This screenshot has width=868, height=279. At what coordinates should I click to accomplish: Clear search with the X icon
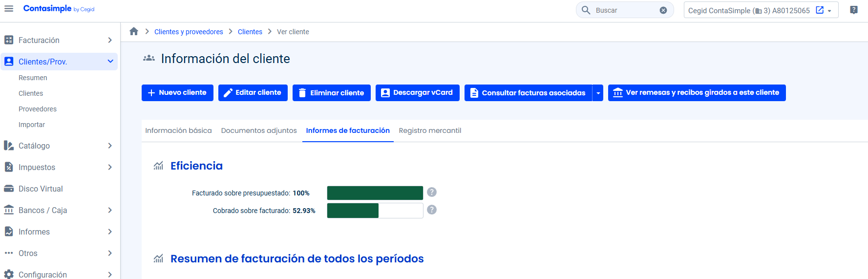point(663,10)
